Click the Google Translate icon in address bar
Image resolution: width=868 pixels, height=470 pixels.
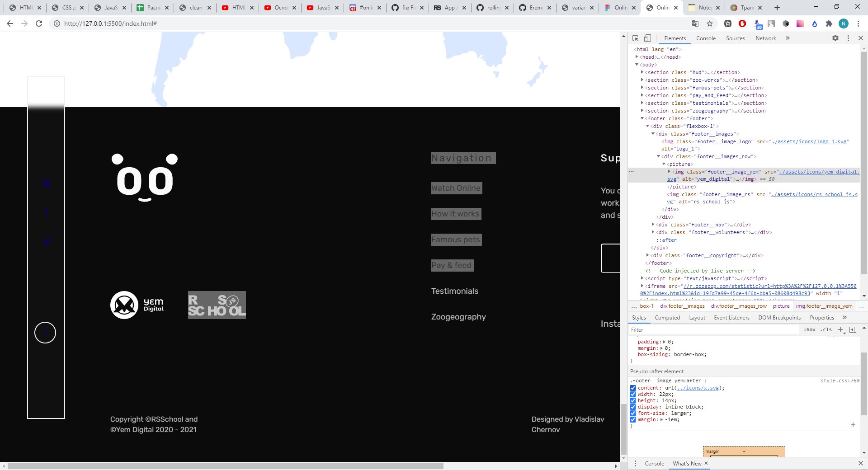point(695,23)
